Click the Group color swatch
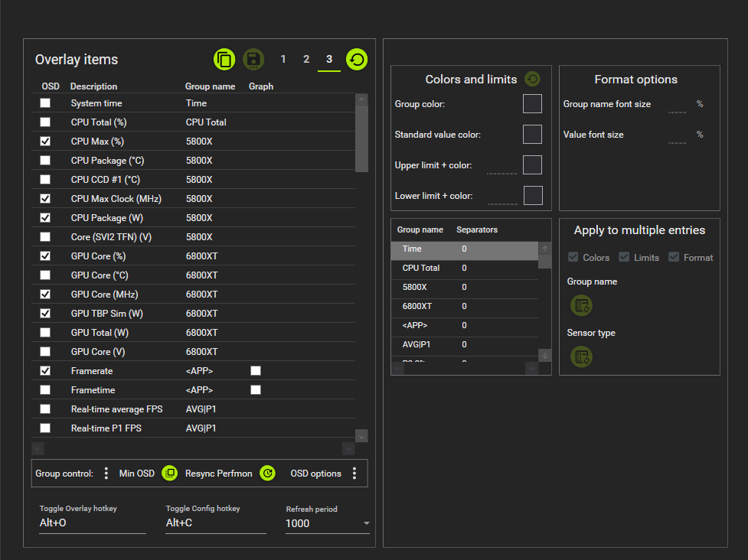This screenshot has height=560, width=748. 532,104
